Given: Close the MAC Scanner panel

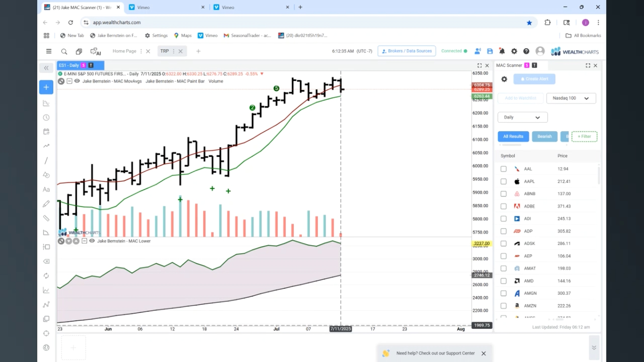Looking at the screenshot, I should (595, 65).
